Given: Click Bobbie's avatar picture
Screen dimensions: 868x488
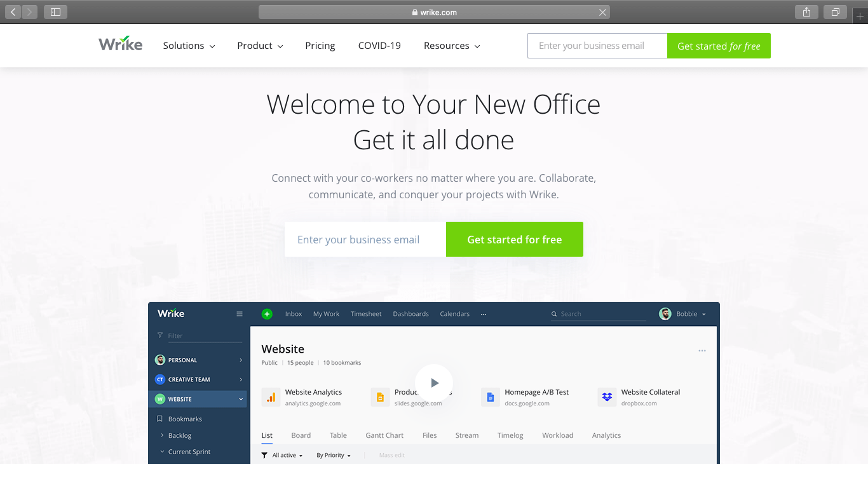Looking at the screenshot, I should point(665,314).
